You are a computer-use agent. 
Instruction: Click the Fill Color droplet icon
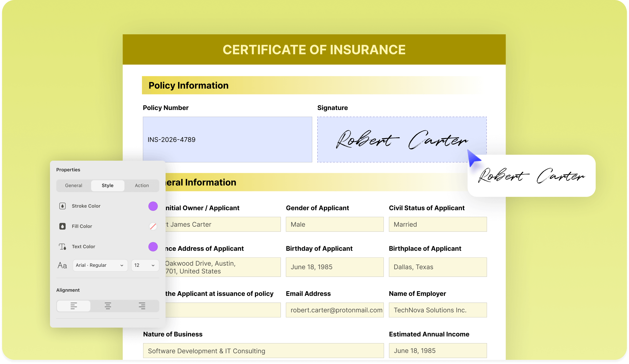tap(62, 226)
